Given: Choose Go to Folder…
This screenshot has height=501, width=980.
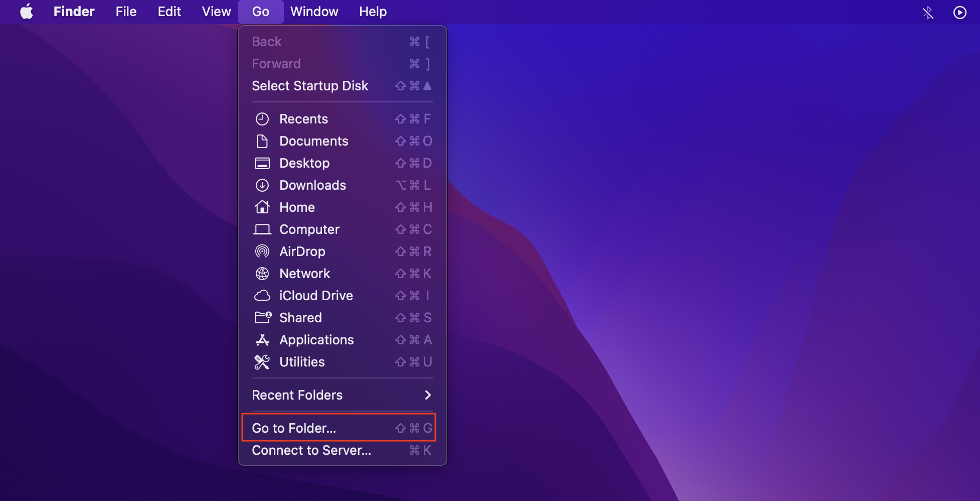Looking at the screenshot, I should tap(343, 428).
